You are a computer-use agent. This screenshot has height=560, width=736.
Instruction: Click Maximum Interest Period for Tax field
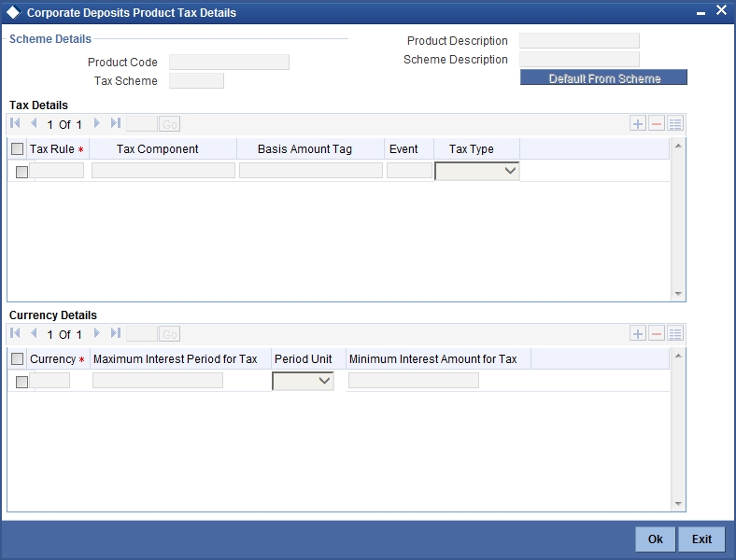point(158,381)
